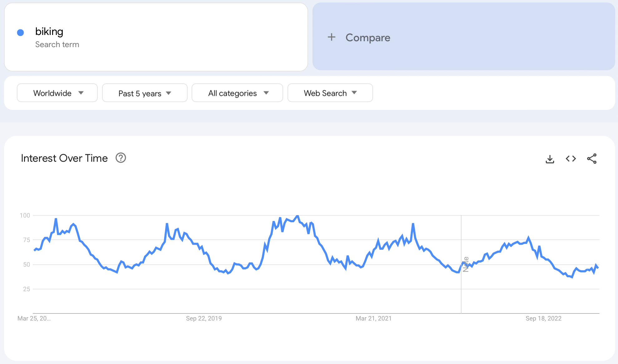
Task: Open the Worldwide region dropdown
Action: coord(57,93)
